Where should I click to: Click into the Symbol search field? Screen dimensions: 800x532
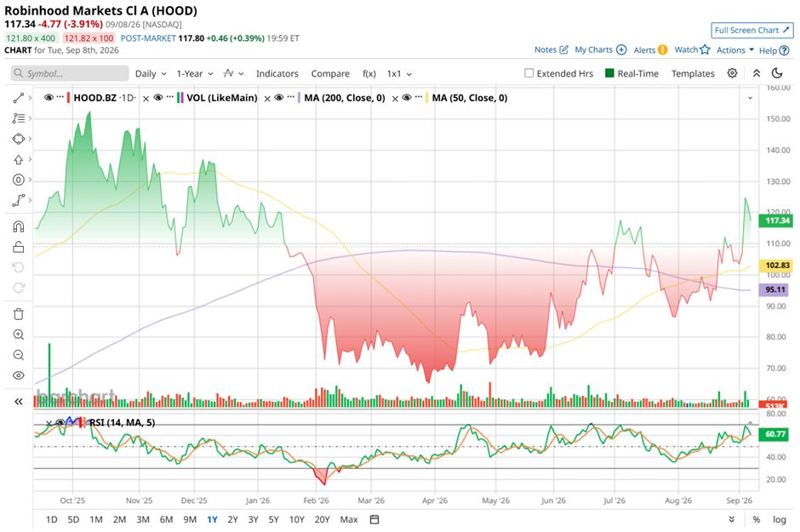click(x=70, y=73)
